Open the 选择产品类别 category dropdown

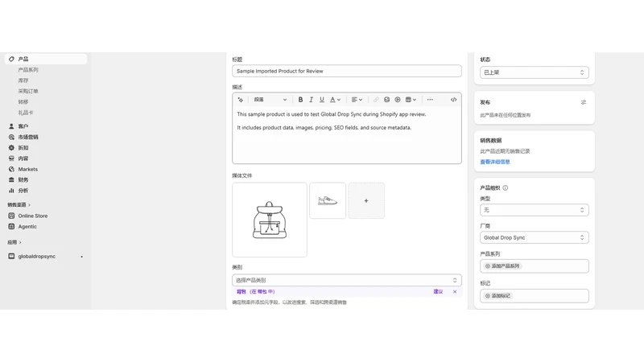347,280
